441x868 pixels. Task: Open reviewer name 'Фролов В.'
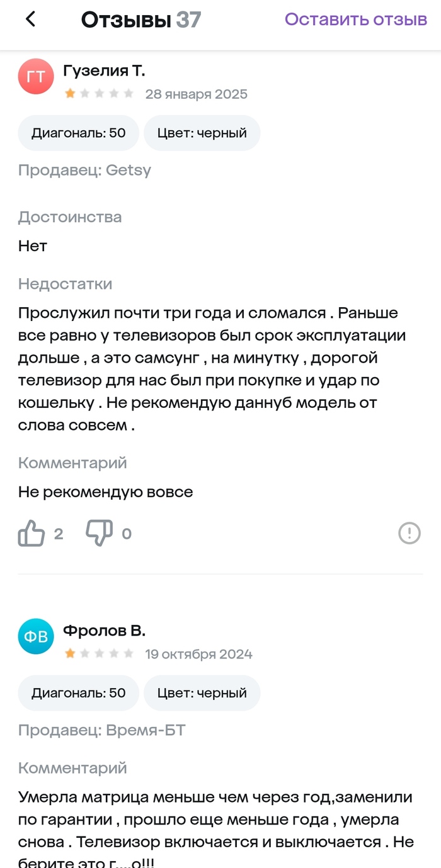point(104,631)
